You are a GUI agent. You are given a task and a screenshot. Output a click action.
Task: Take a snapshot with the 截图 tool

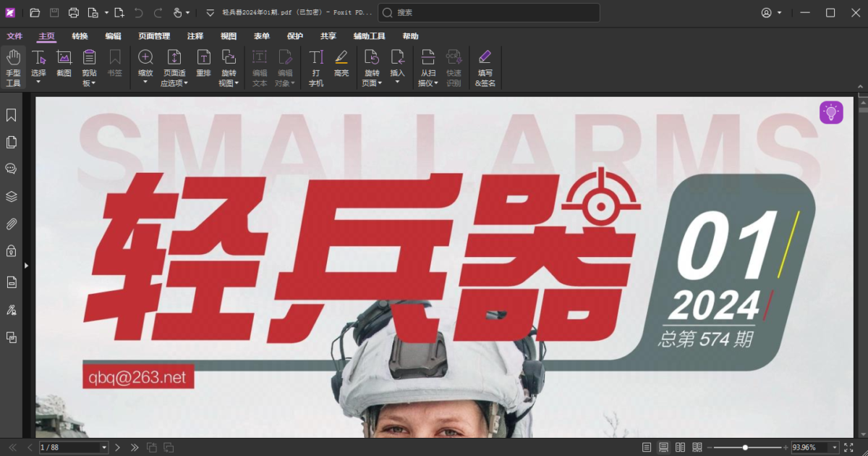click(64, 64)
